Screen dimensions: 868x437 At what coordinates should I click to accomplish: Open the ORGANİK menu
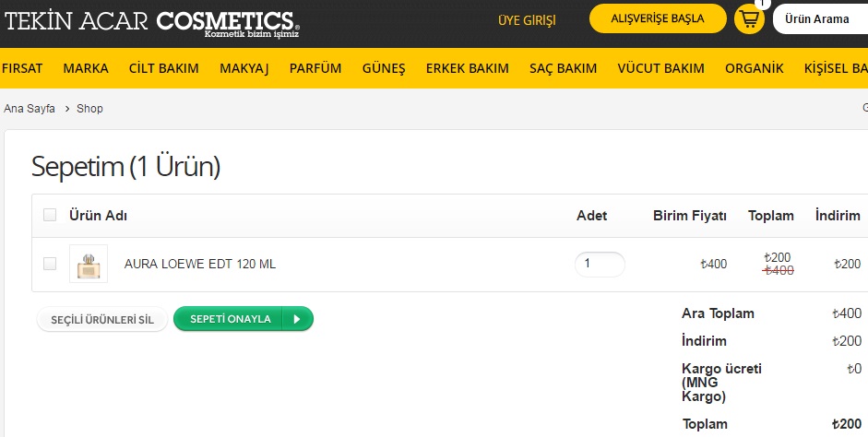[x=754, y=68]
